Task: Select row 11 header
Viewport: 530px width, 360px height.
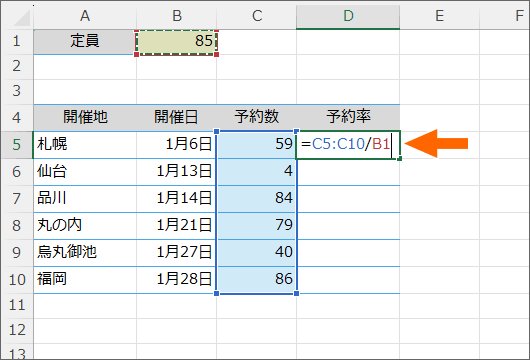Action: coord(17,306)
